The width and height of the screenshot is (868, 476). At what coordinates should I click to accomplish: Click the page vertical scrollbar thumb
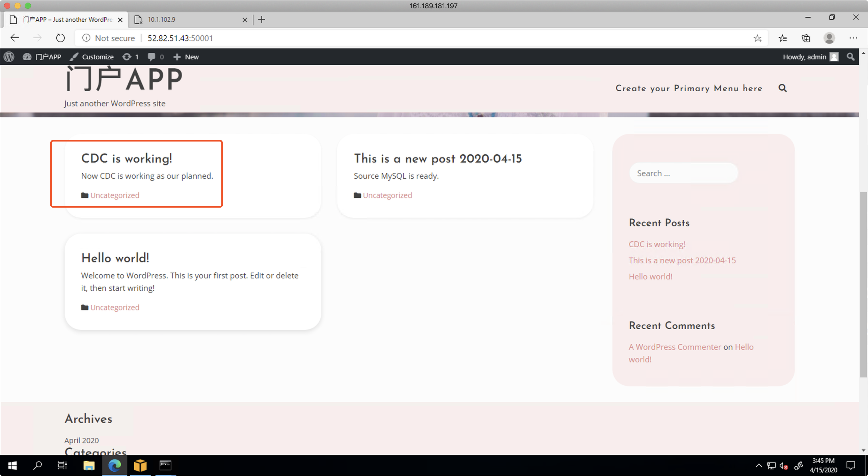click(x=863, y=284)
